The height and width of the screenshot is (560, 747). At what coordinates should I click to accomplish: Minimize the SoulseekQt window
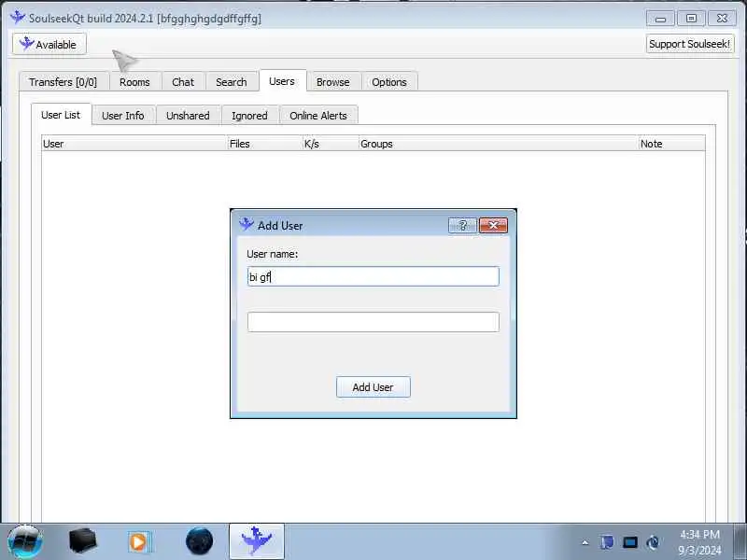[x=660, y=19]
